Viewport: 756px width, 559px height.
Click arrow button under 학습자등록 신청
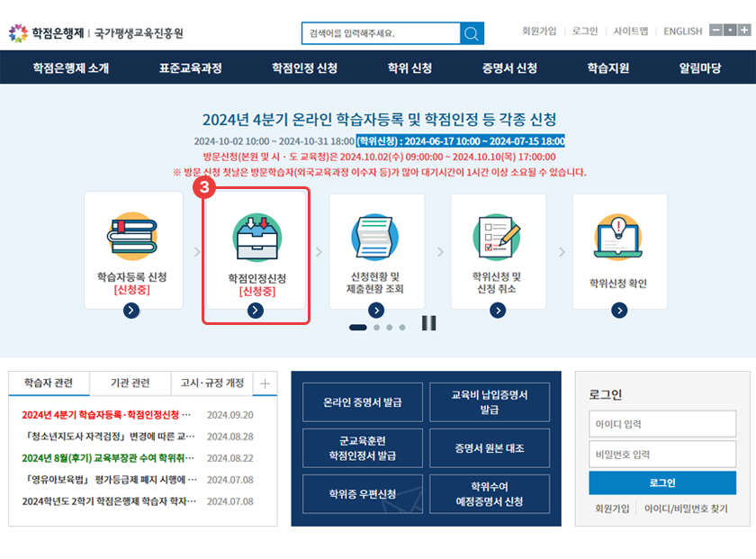[131, 311]
